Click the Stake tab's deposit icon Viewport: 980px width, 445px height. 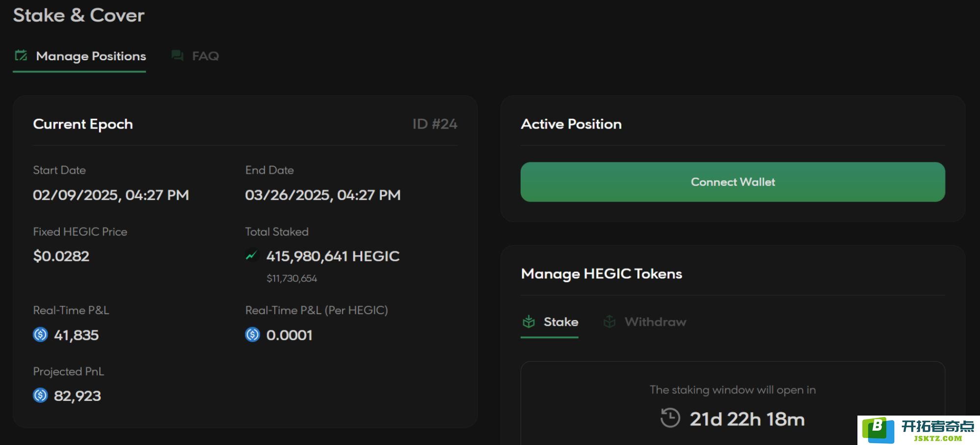[x=528, y=322]
